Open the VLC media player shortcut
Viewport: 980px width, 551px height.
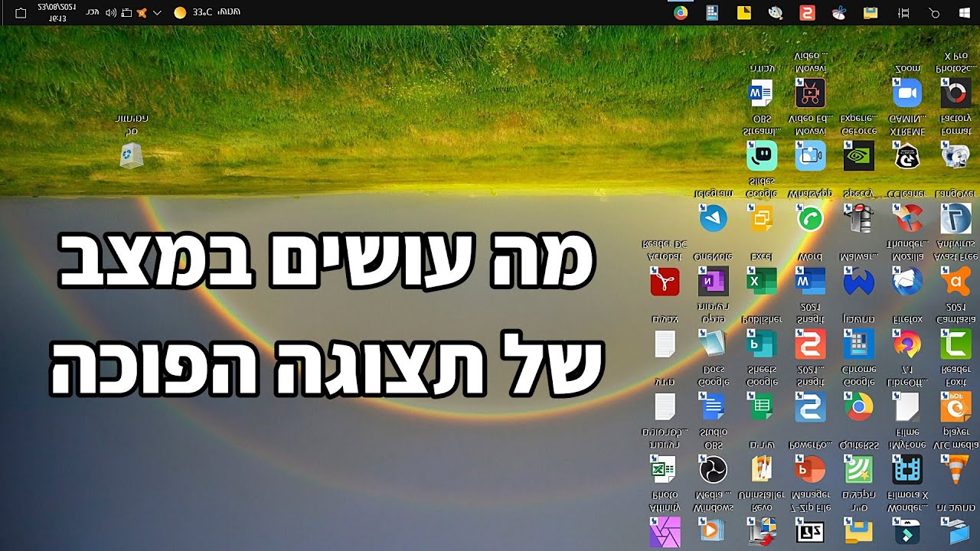point(955,468)
